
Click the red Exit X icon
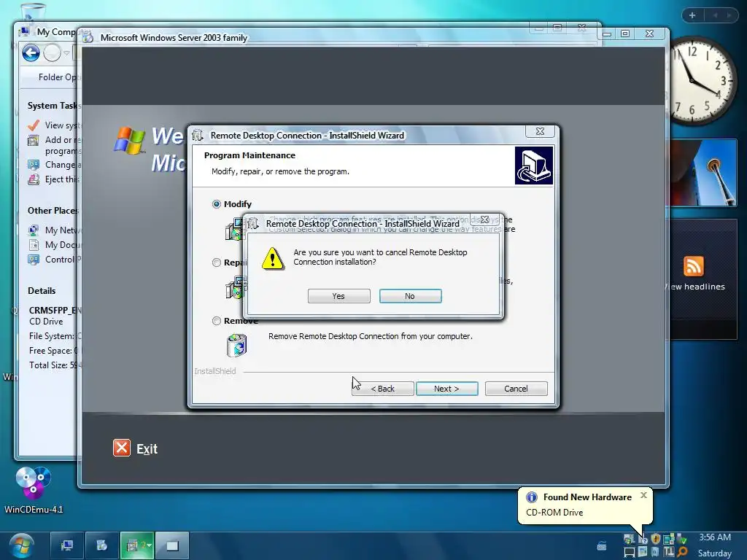pos(122,448)
